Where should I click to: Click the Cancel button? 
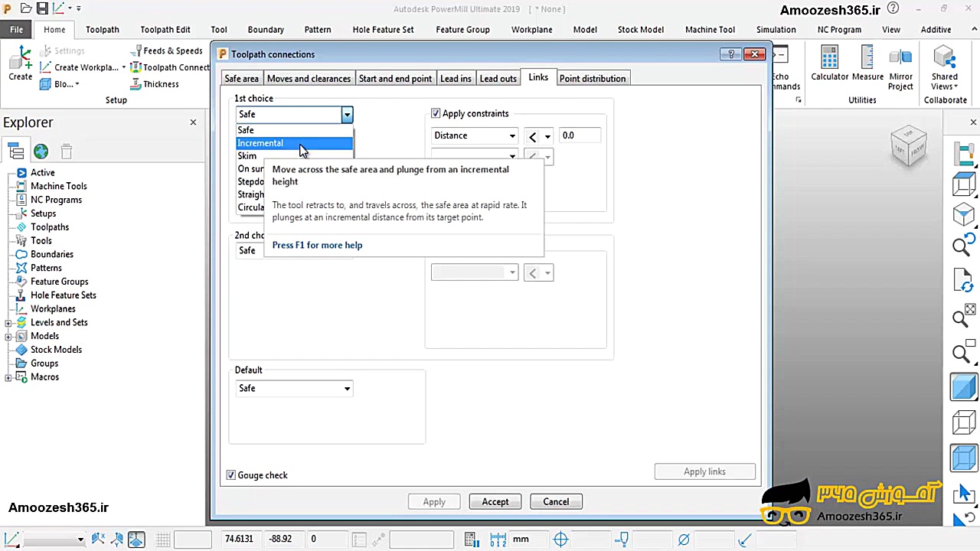pyautogui.click(x=556, y=502)
